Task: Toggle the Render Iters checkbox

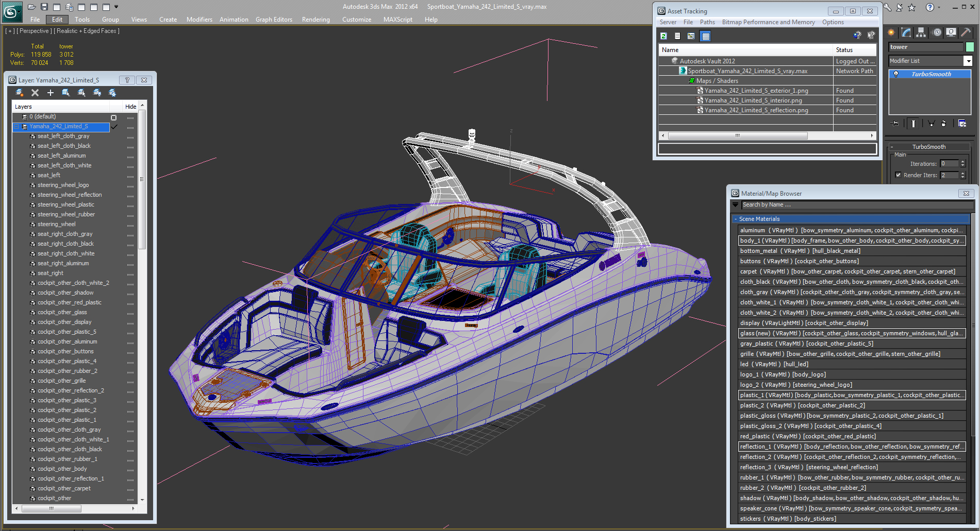Action: [899, 175]
